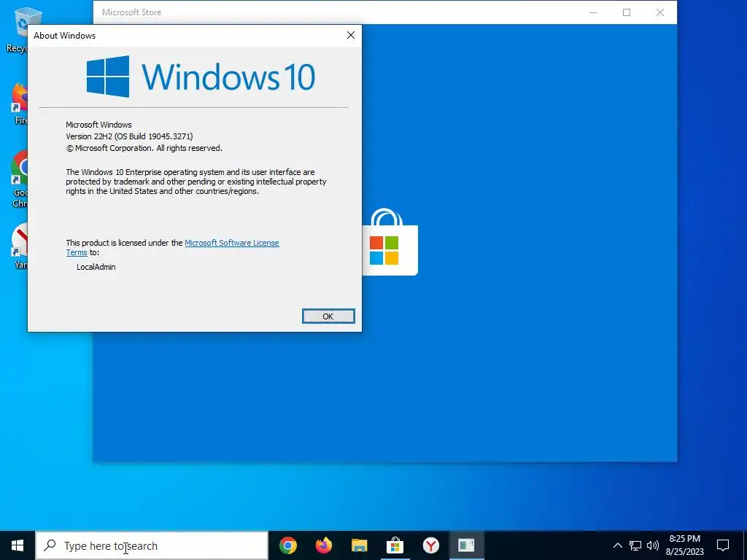747x560 pixels.
Task: Select the Google Chrome desktop shortcut
Action: pos(19,179)
